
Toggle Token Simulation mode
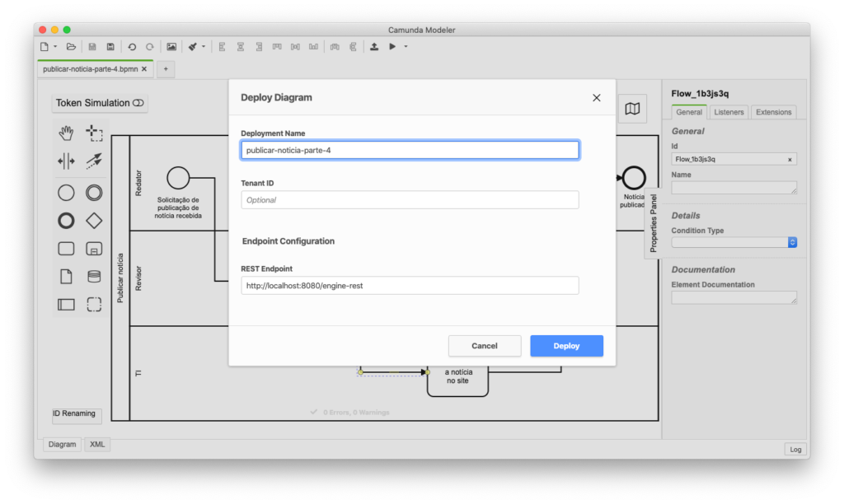tap(100, 103)
